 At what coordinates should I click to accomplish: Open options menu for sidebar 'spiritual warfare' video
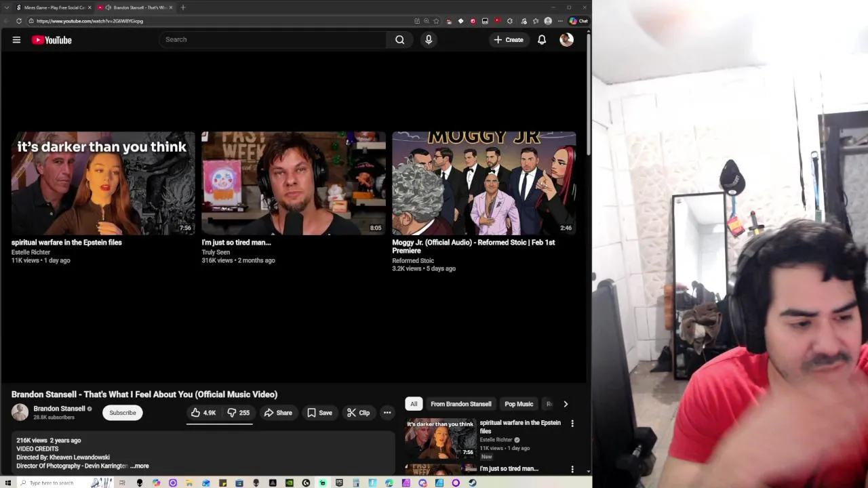pos(572,424)
